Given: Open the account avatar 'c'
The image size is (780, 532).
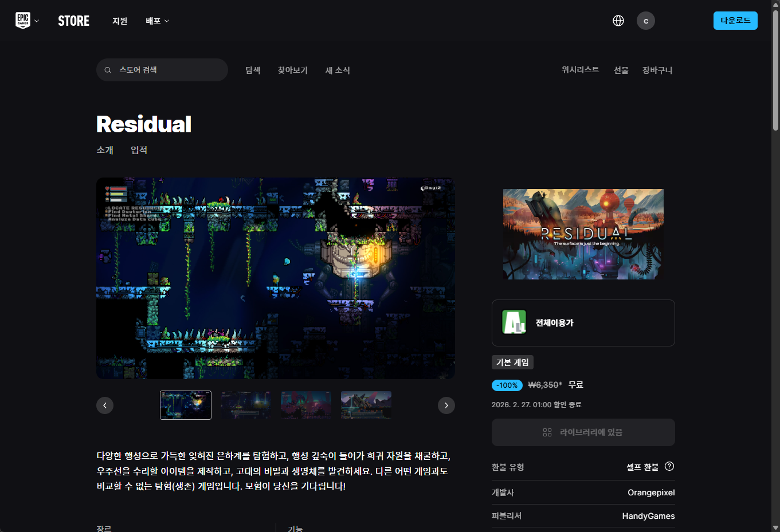Looking at the screenshot, I should 646,21.
